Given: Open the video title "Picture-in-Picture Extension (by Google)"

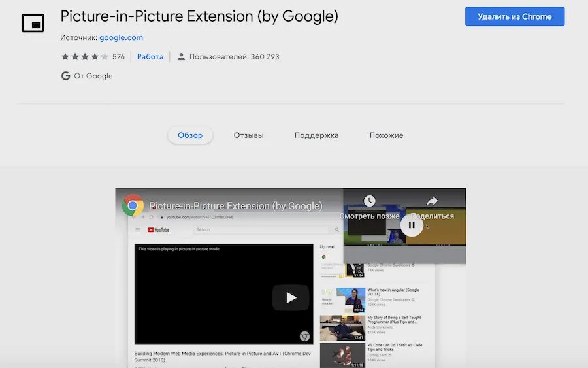Looking at the screenshot, I should click(236, 206).
